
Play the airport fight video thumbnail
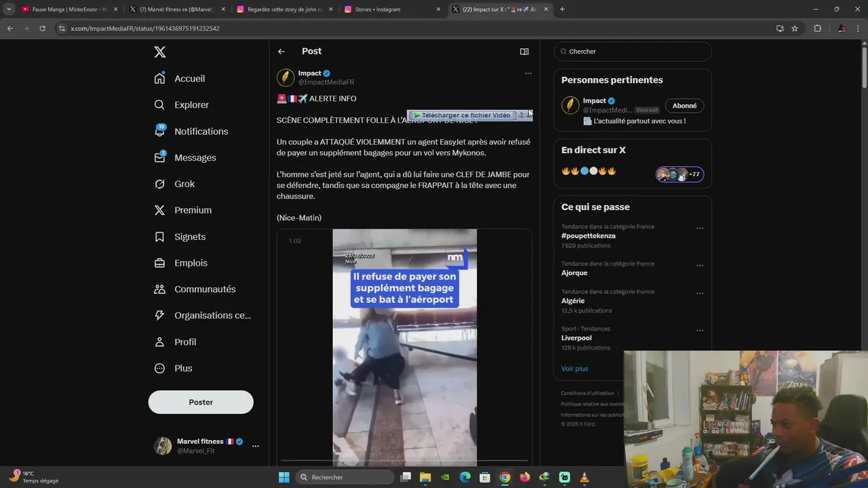pos(405,347)
